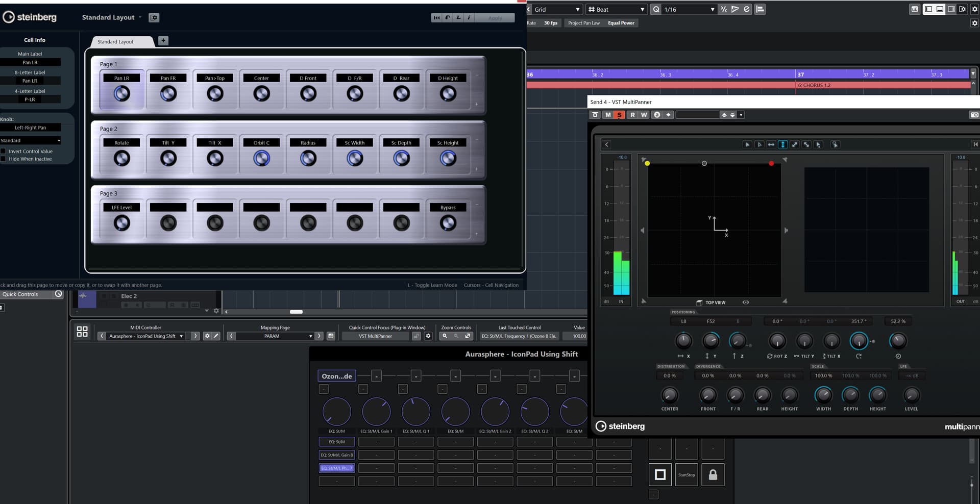
Task: Select the Ozon...de pad in MIDI Remote
Action: 337,376
